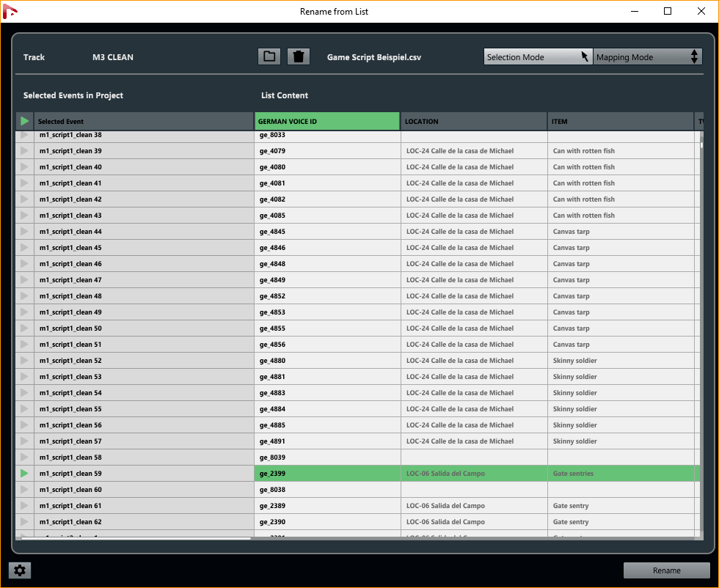Viewport: 719px width, 588px height.
Task: Select event name m1_script1_clean 38
Action: tap(144, 136)
